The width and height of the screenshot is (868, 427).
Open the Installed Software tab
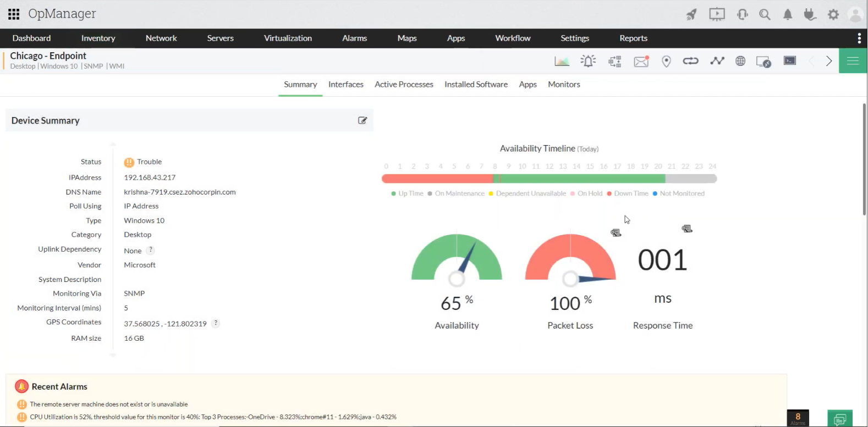tap(476, 84)
